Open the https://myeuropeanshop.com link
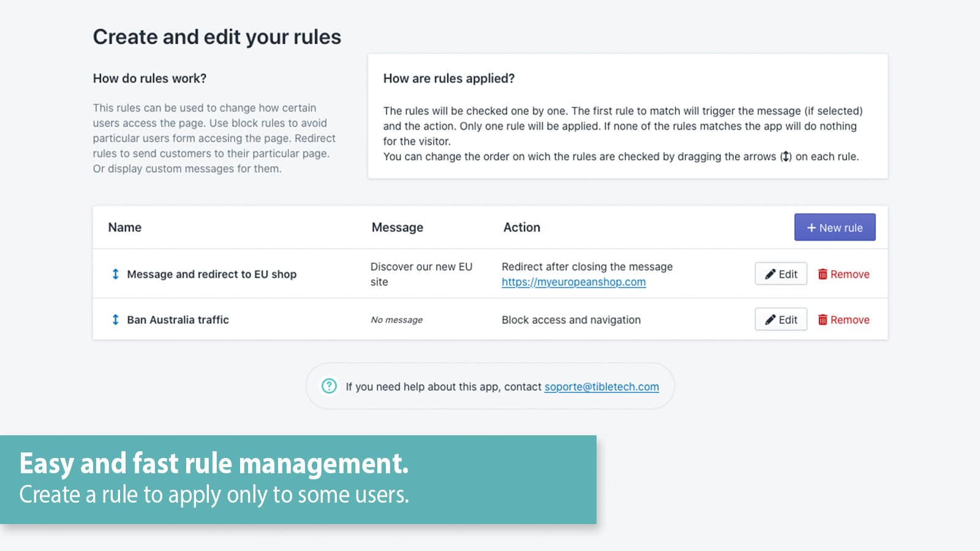The image size is (980, 551). point(573,282)
